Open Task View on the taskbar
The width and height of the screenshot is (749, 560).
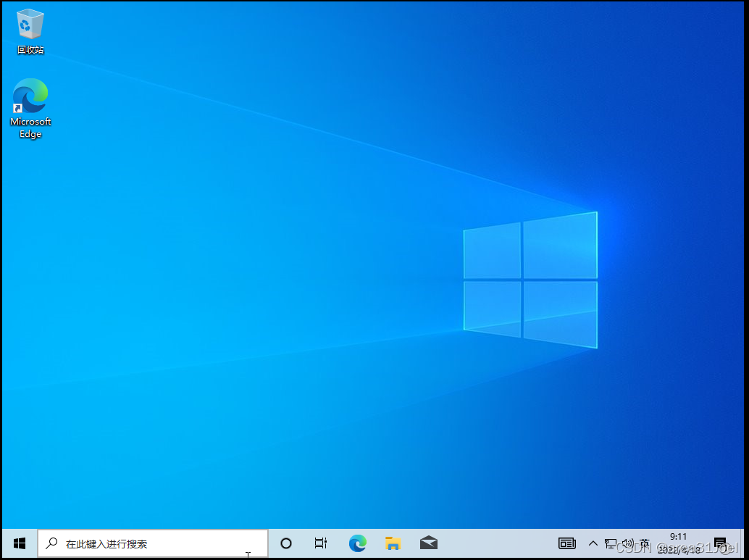point(321,543)
